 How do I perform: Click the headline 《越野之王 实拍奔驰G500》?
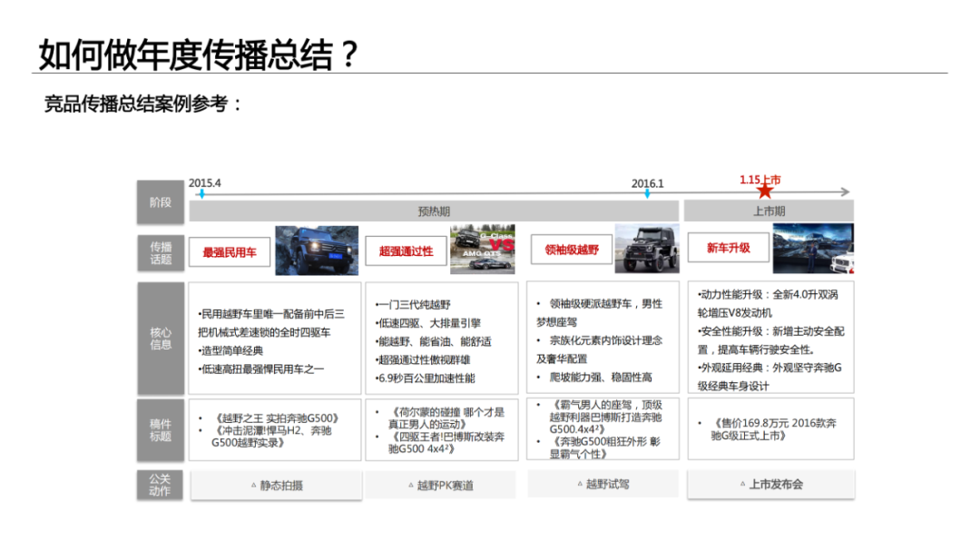click(x=276, y=418)
